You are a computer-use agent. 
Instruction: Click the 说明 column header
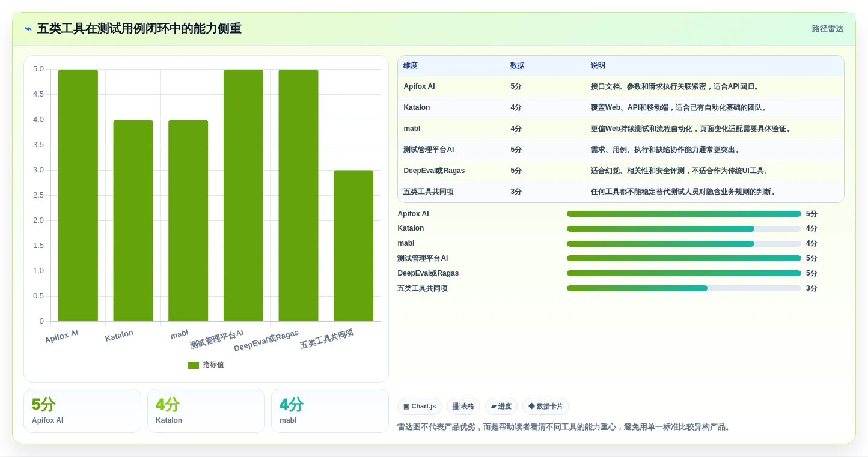click(x=598, y=66)
